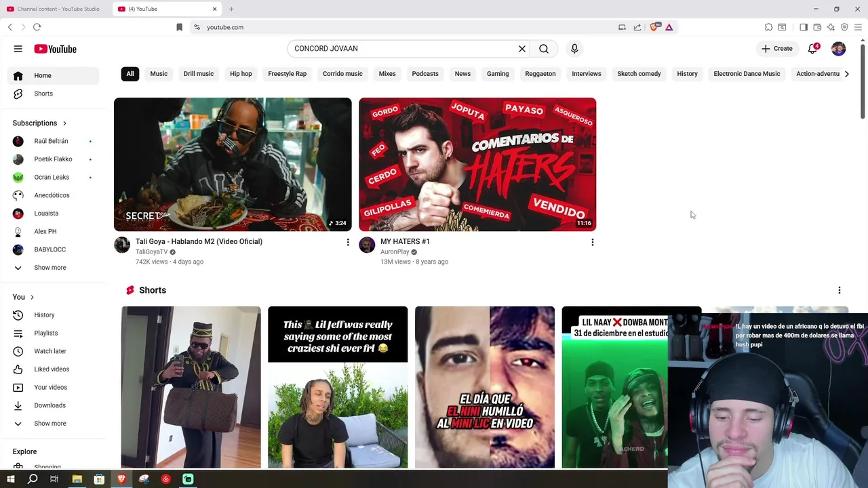
Task: Select the Gaming filter chip
Action: [x=498, y=74]
